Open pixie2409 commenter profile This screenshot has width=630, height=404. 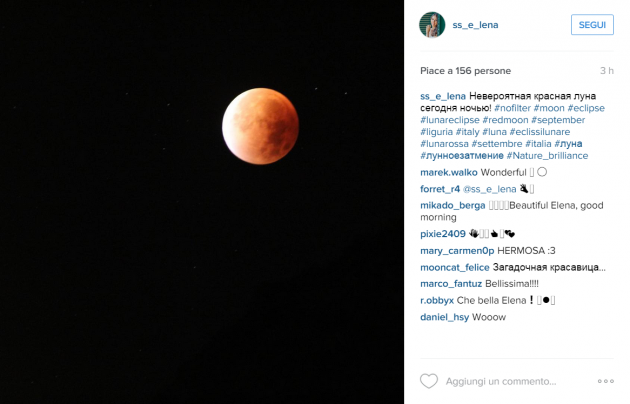coord(443,234)
